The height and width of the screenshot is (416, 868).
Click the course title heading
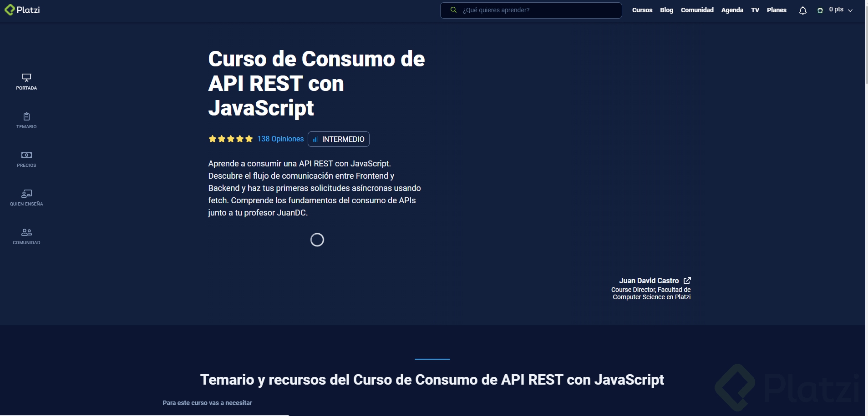tap(316, 84)
